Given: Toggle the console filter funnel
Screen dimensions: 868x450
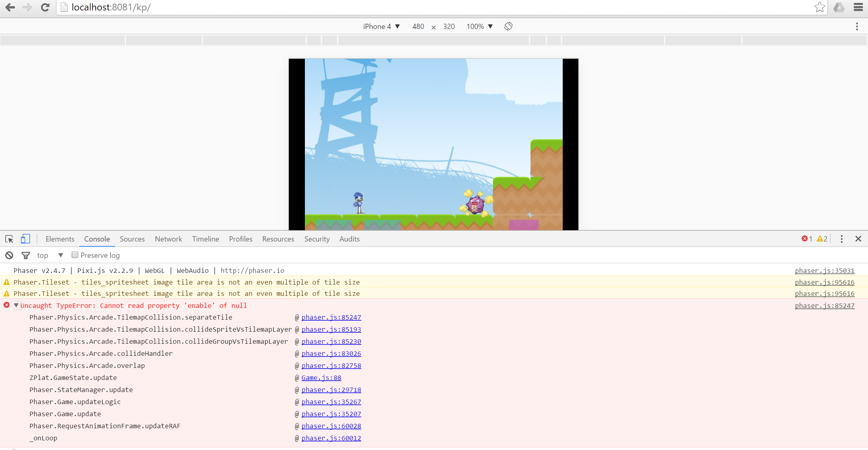Looking at the screenshot, I should (x=26, y=255).
